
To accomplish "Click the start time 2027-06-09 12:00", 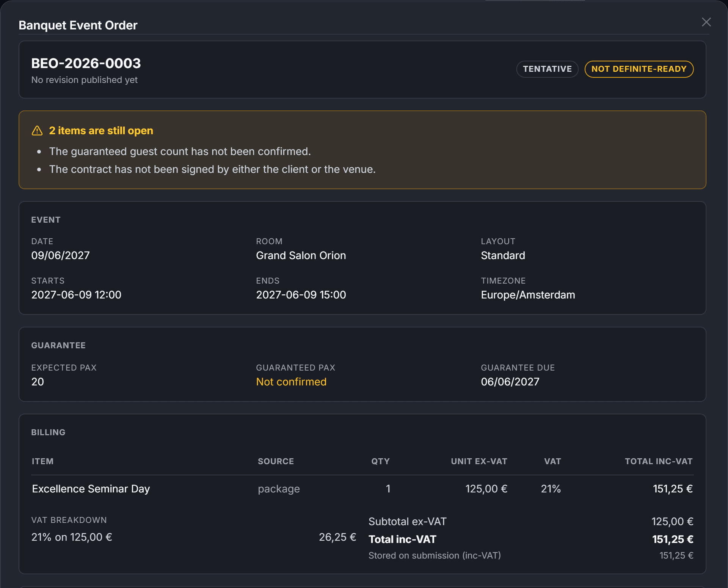I will (76, 295).
